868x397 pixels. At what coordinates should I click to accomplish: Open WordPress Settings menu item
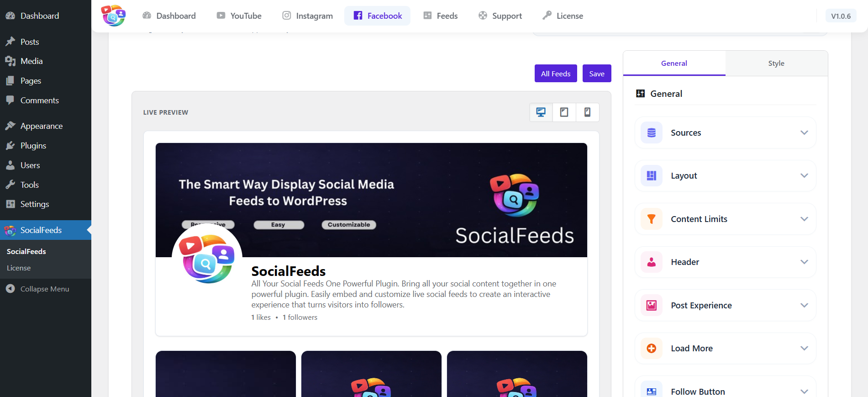pos(46,204)
